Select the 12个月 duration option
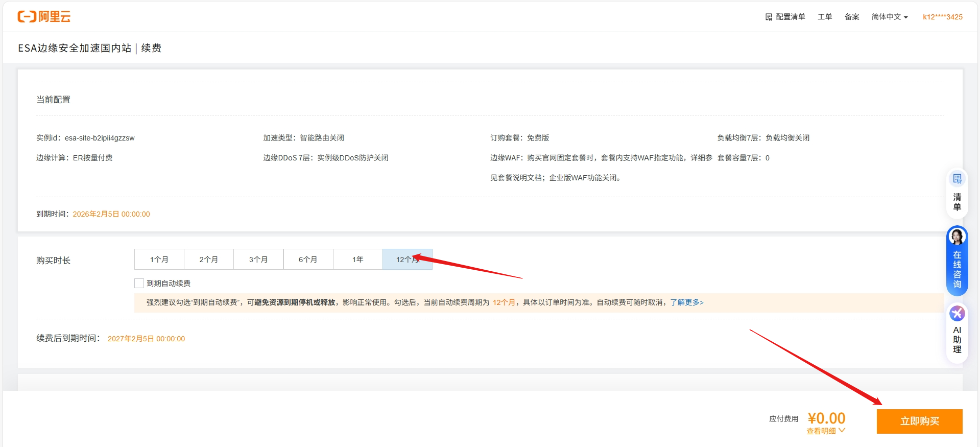Screen dimensions: 980x447 (x=407, y=260)
